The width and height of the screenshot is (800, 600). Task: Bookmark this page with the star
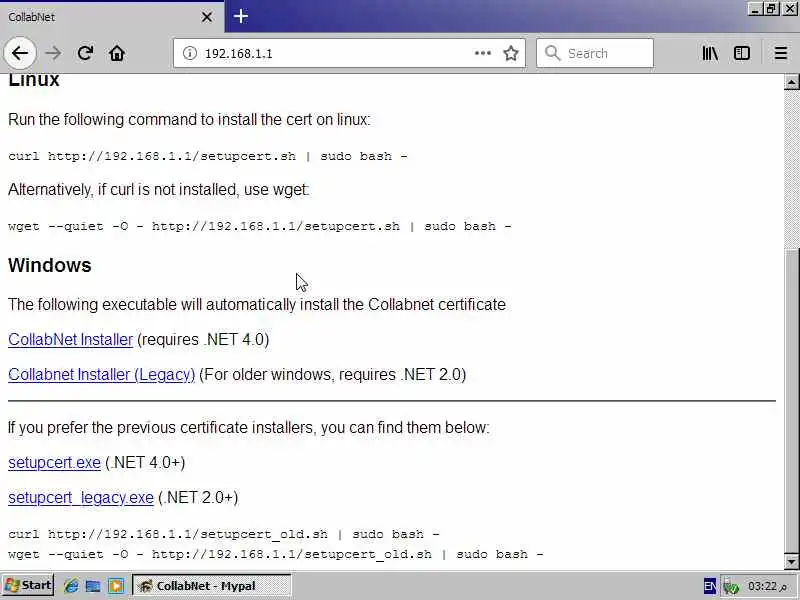511,53
